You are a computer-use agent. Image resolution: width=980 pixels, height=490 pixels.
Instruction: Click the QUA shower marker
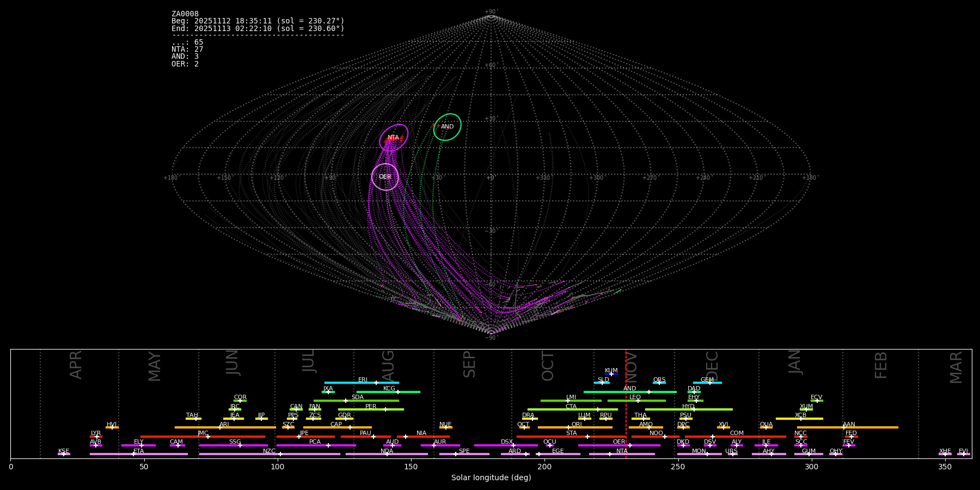click(x=766, y=427)
